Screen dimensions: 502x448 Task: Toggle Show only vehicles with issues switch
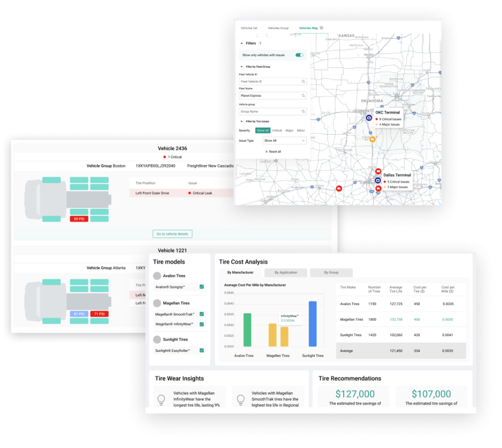pos(299,55)
